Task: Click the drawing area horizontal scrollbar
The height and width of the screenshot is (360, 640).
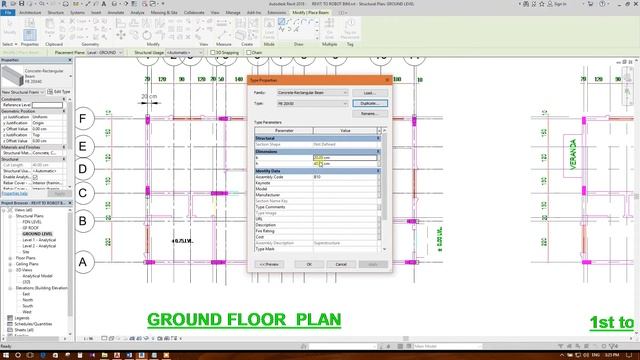Action: pyautogui.click(x=405, y=338)
